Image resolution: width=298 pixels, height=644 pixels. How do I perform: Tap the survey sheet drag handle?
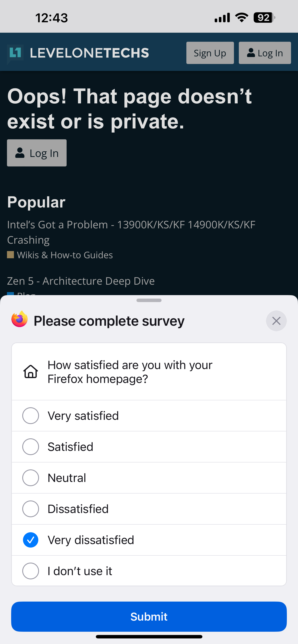149,300
